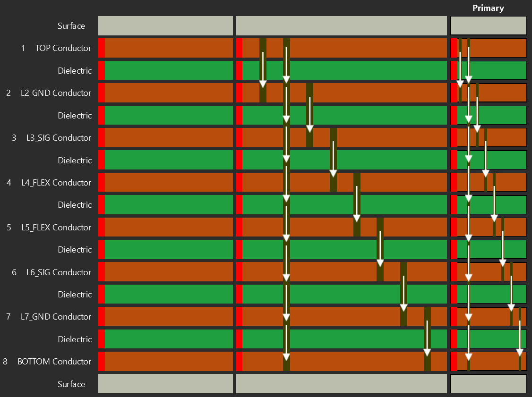Click layer number 1 beside TOP Conductor
This screenshot has height=397, width=532.
[23, 48]
